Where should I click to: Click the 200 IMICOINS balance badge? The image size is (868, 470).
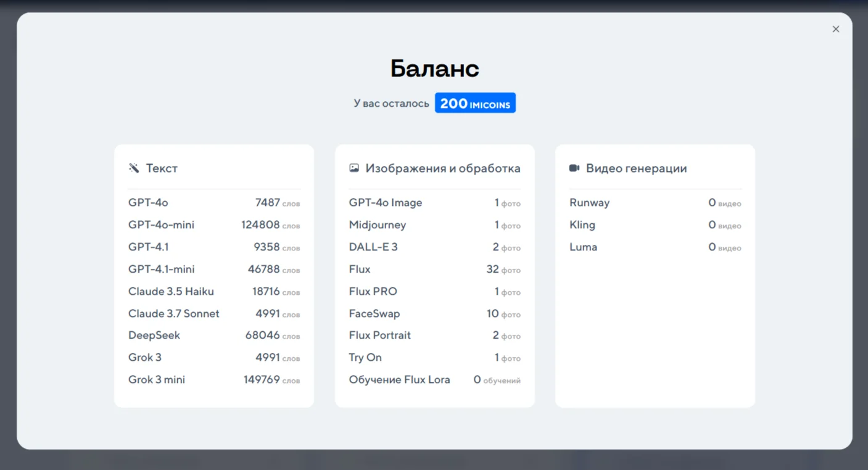(x=475, y=103)
